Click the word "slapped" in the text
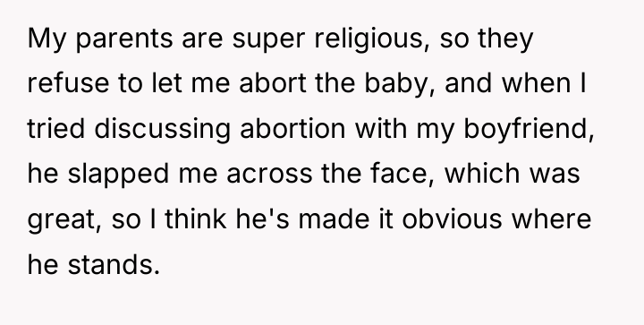 (x=118, y=175)
